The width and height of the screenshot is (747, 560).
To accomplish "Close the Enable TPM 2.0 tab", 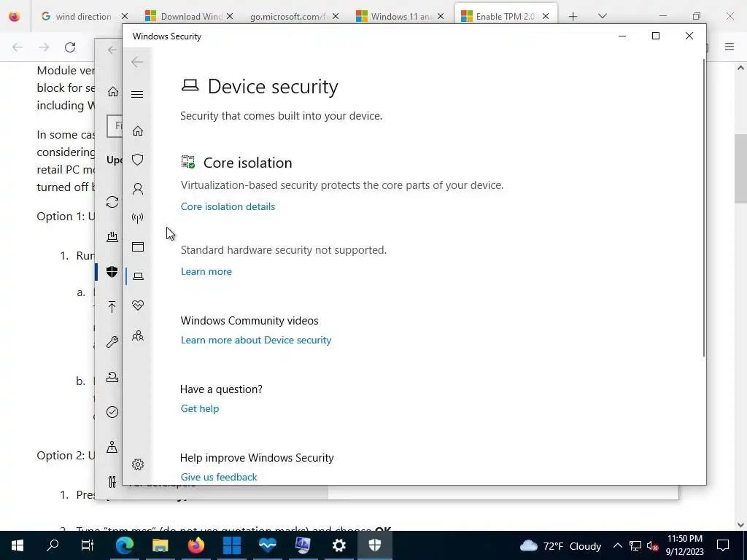I will [546, 17].
